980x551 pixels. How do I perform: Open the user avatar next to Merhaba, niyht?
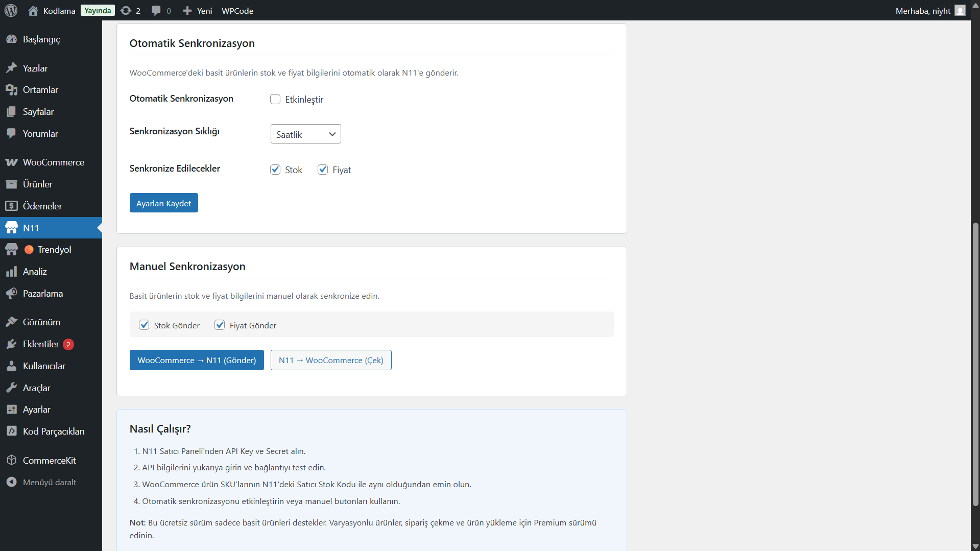pos(960,11)
